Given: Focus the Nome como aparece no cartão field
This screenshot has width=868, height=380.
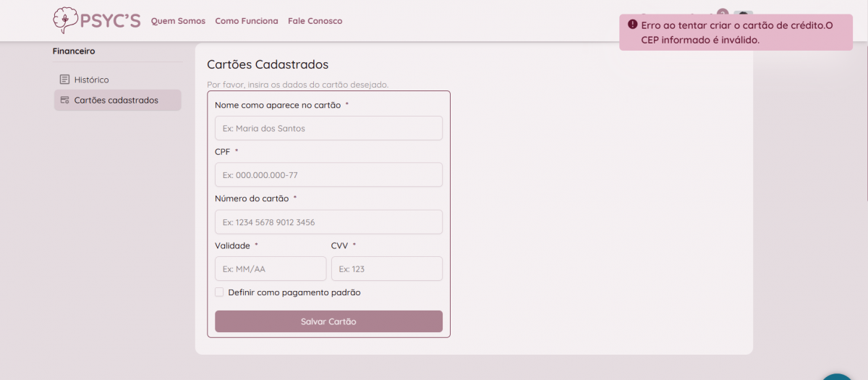Looking at the screenshot, I should pyautogui.click(x=328, y=128).
